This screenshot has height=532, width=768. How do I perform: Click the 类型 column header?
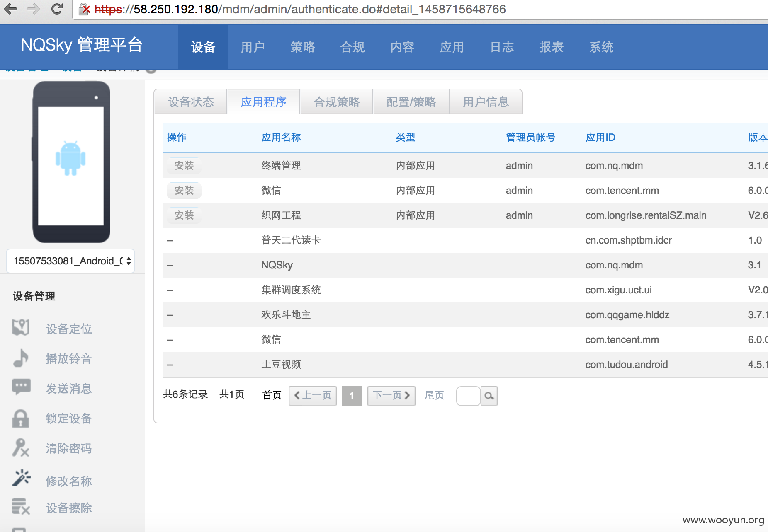(406, 138)
